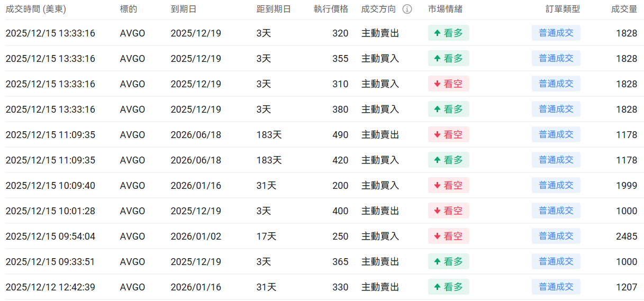Image resolution: width=644 pixels, height=301 pixels.
Task: Sort by 成交時間 (美東) column header
Action: 35,10
